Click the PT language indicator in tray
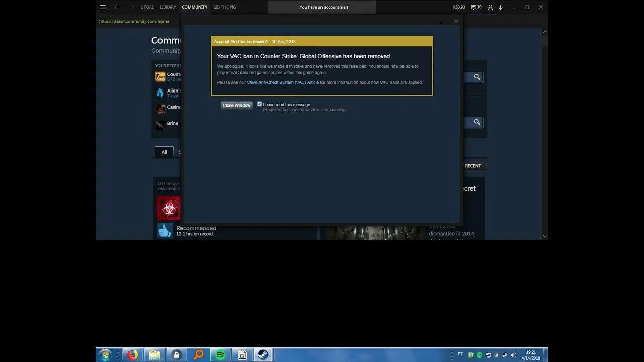 460,354
